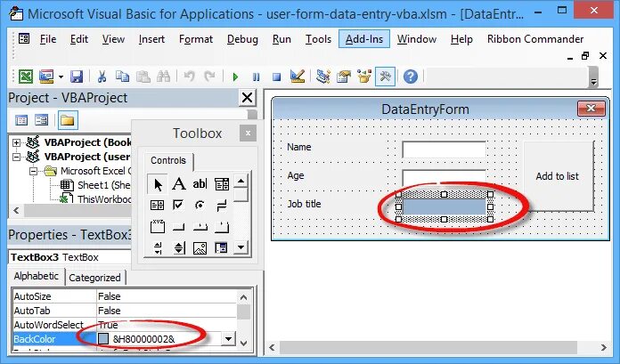The image size is (620, 364).
Task: Click the Name text box on form
Action: coord(444,150)
